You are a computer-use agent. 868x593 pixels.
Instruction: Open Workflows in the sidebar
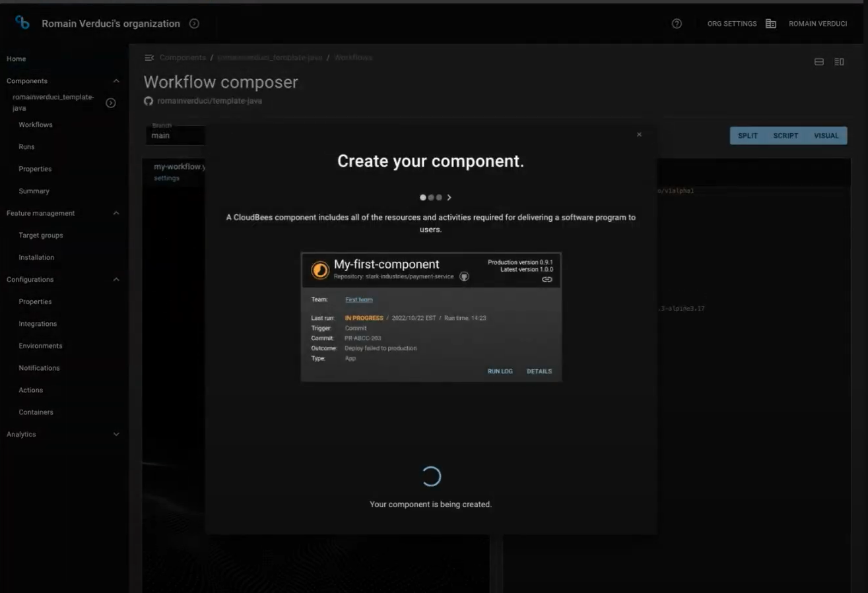coord(36,125)
